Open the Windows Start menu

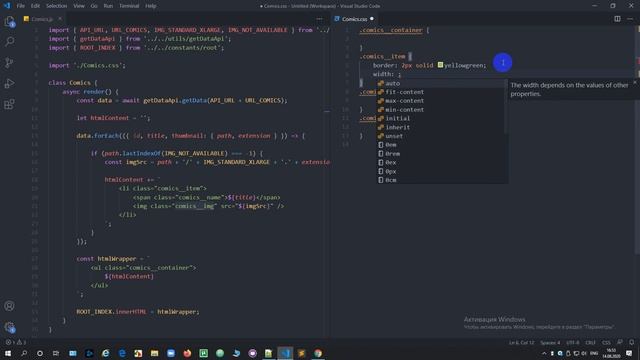(x=8, y=353)
